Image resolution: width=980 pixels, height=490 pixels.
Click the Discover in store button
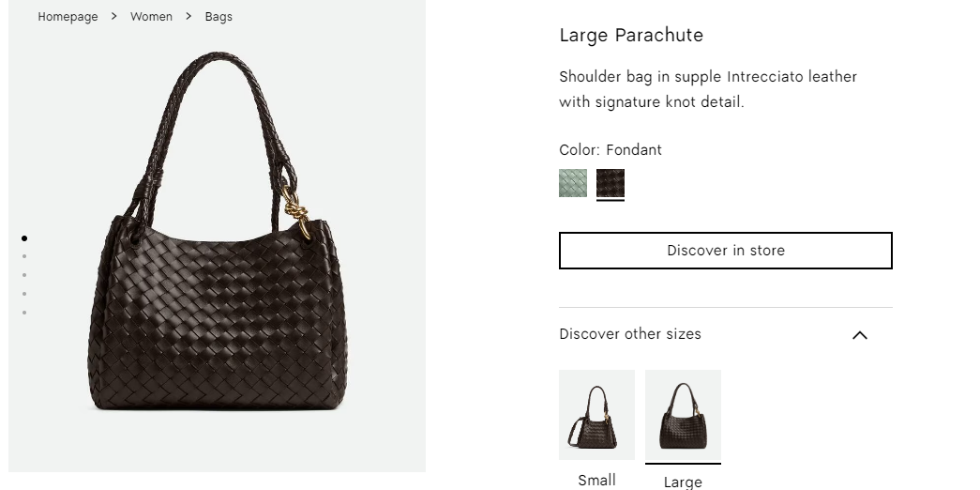725,251
